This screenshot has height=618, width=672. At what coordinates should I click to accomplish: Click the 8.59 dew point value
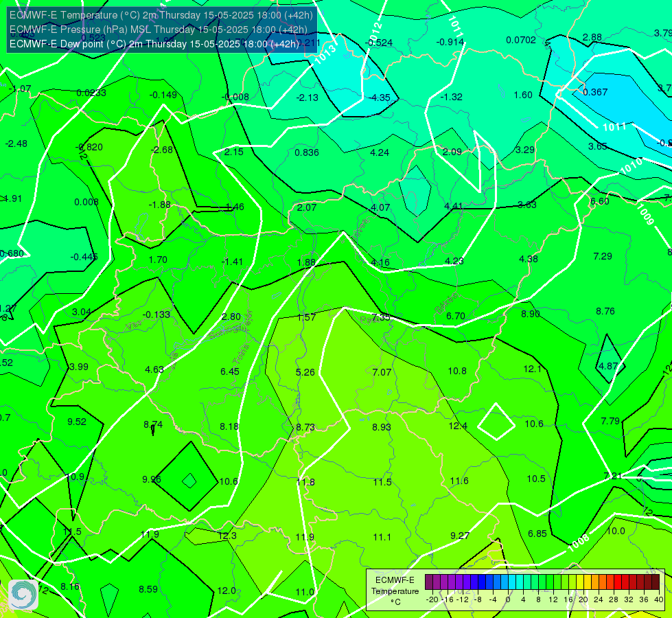point(148,589)
